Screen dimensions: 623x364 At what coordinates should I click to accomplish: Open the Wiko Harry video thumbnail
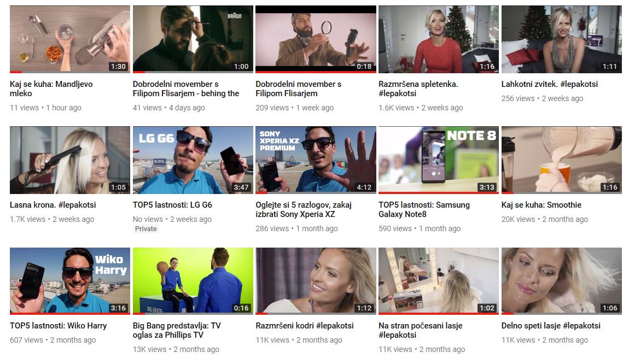(x=70, y=280)
